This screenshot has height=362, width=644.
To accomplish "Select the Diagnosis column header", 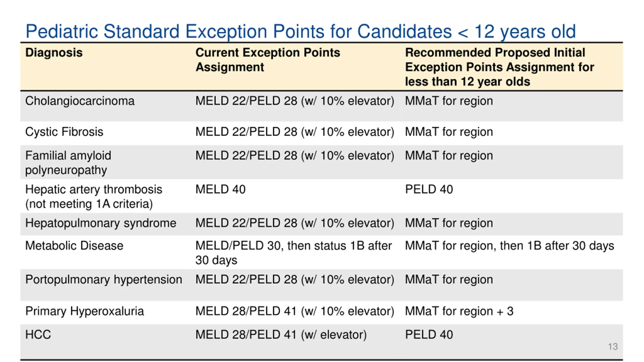I will pos(54,53).
